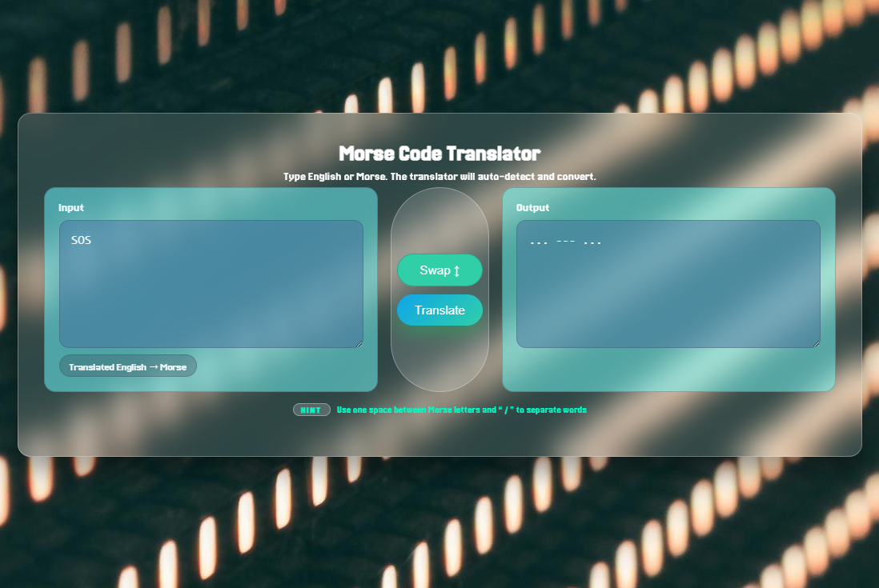Click the hint text about Morse letter spacing
Image resolution: width=879 pixels, height=588 pixels.
461,410
